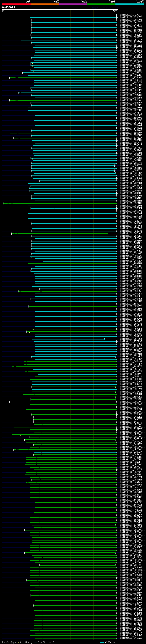The width and height of the screenshot is (146, 644).
Task: Select hit label UniRef100_Q86PS1
Action: 131,377
